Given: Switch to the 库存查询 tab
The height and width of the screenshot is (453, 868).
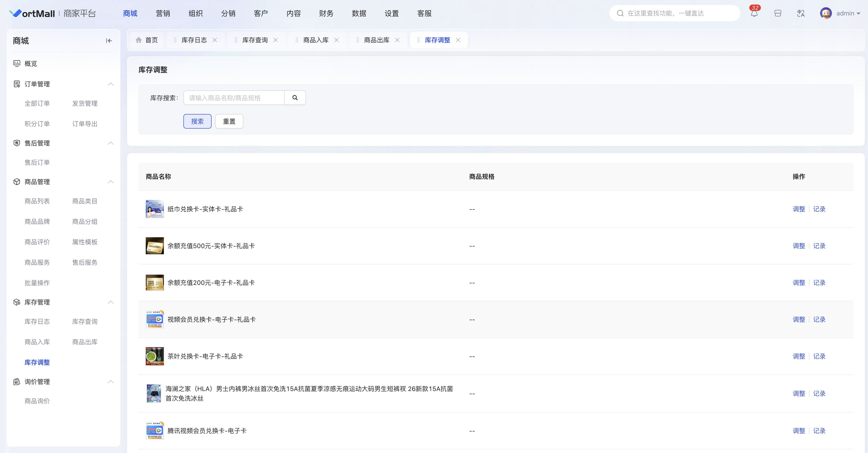Looking at the screenshot, I should click(255, 40).
